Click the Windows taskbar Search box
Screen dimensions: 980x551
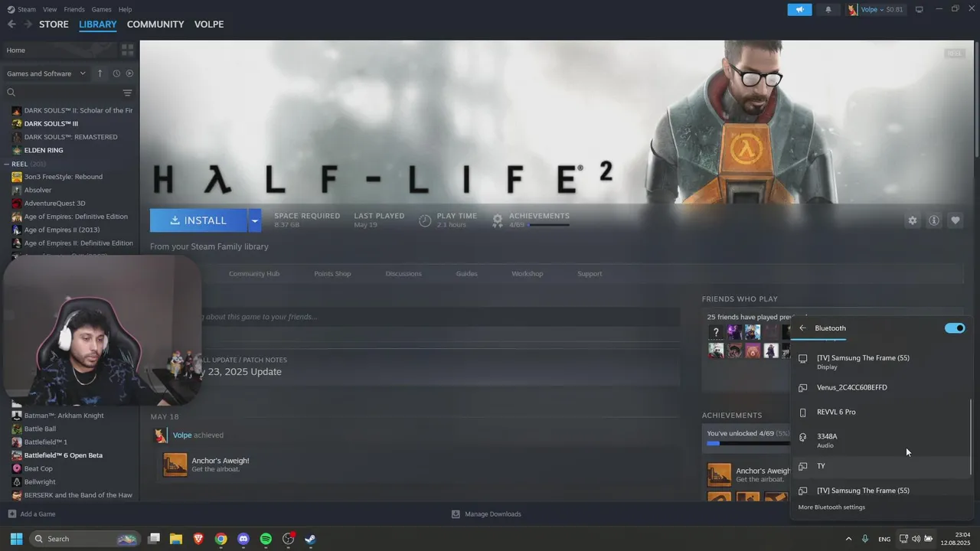[85, 539]
